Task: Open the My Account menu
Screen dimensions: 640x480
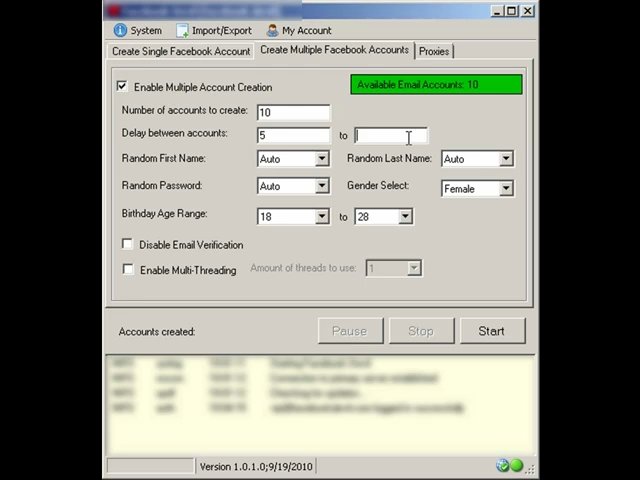Action: (x=299, y=31)
